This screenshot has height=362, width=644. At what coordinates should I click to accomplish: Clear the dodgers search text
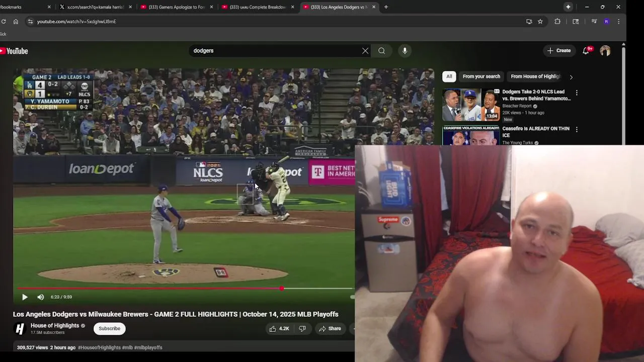[x=365, y=51]
